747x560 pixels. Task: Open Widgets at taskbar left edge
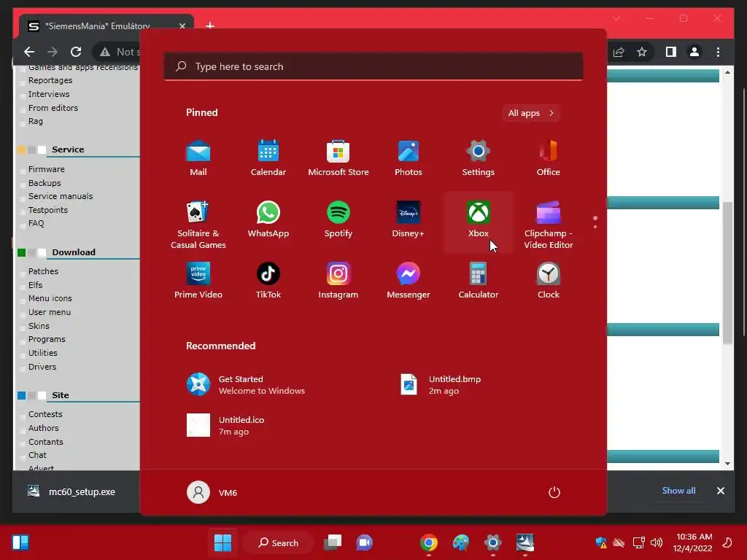coord(20,542)
